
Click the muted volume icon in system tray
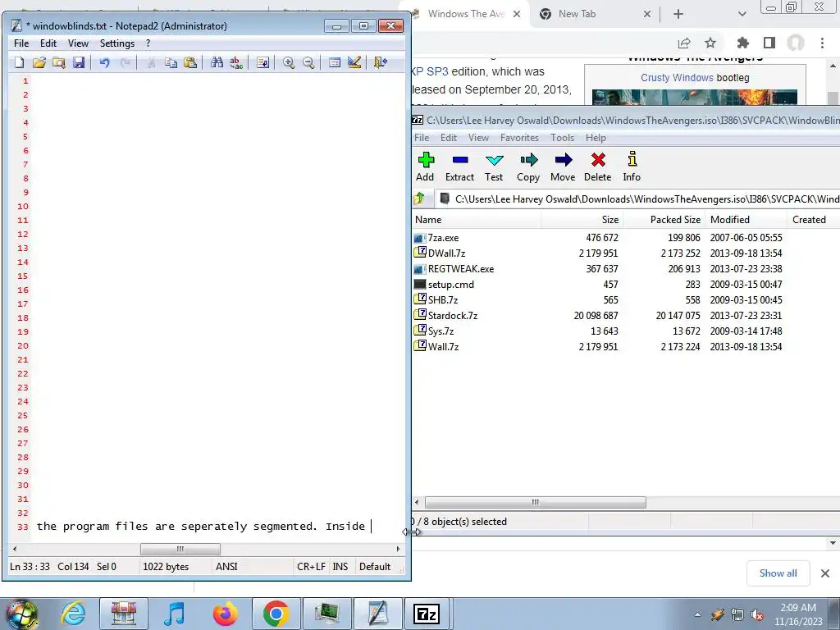(757, 614)
